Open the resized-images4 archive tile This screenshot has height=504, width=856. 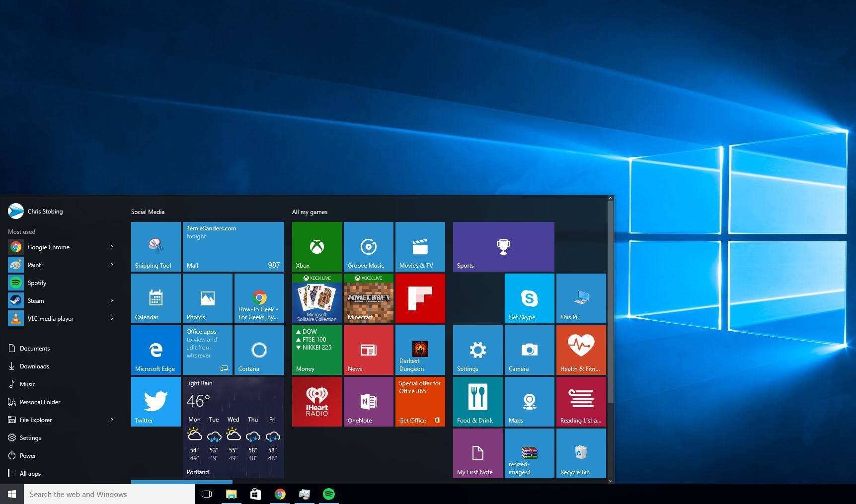pyautogui.click(x=530, y=453)
